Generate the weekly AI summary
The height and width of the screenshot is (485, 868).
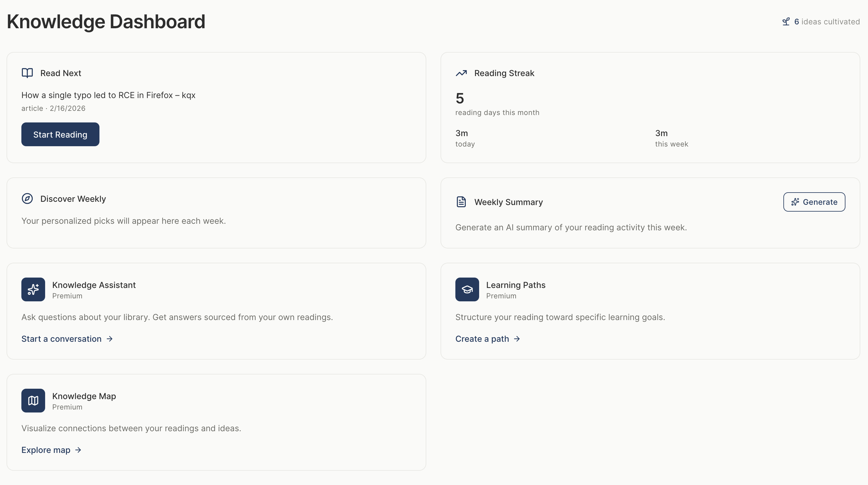tap(814, 202)
